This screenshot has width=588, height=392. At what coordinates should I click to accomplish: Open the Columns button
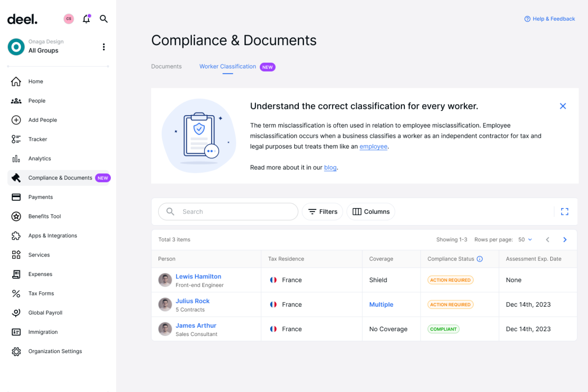click(371, 212)
